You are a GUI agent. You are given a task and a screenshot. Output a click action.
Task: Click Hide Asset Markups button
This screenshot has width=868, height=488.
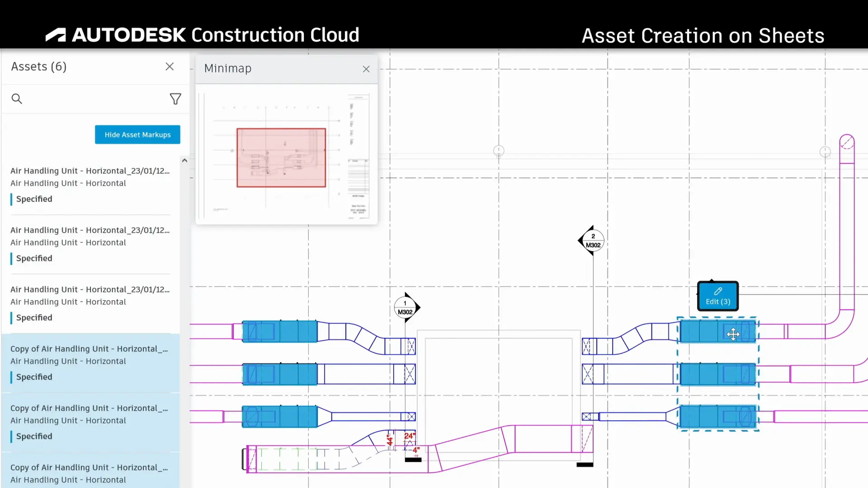click(x=137, y=135)
